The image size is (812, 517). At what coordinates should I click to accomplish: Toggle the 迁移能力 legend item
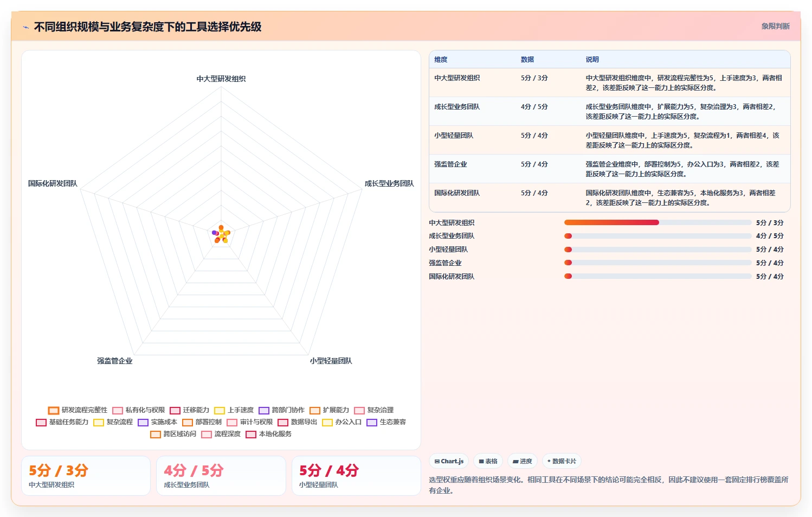[190, 410]
